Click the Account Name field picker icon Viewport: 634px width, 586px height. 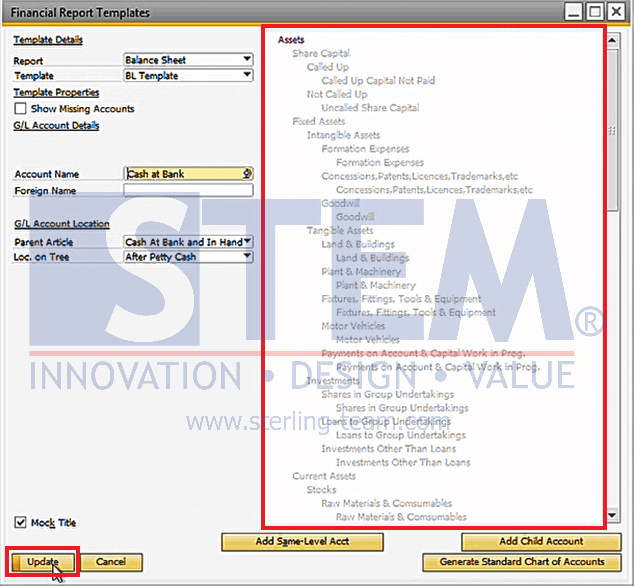tap(247, 174)
